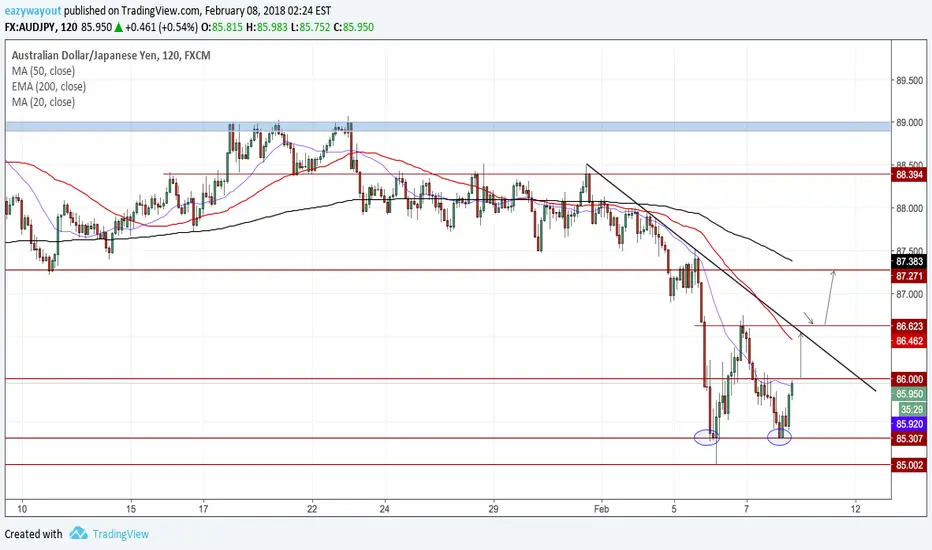
Task: Click the 88.000 axis value
Action: pos(909,208)
